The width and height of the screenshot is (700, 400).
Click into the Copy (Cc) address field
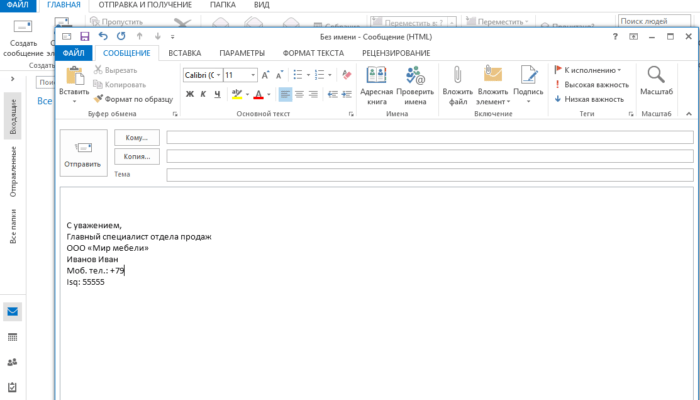click(x=430, y=156)
